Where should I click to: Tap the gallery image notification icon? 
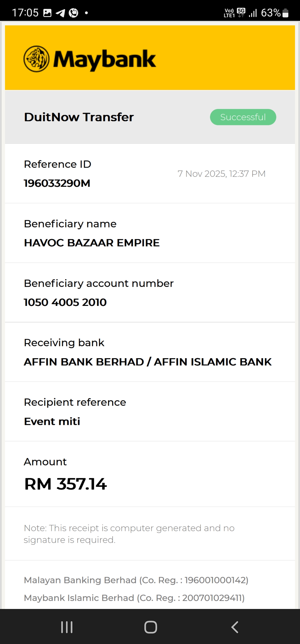click(47, 13)
